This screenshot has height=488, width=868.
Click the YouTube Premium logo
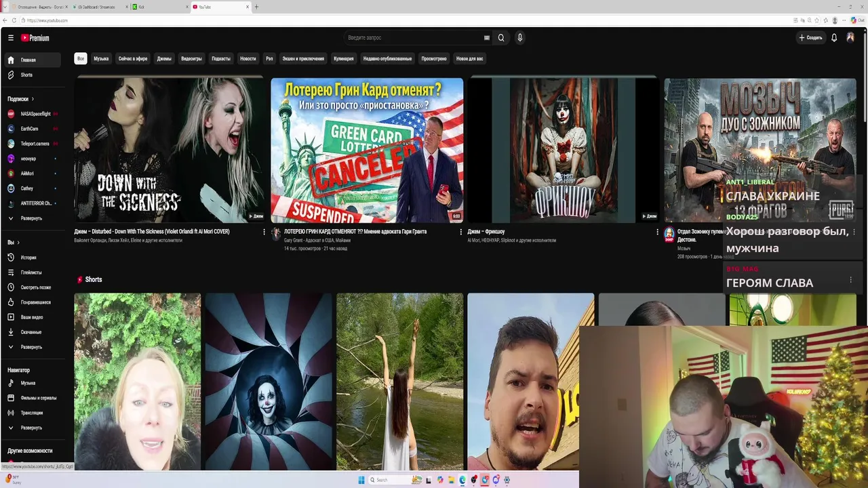(35, 38)
